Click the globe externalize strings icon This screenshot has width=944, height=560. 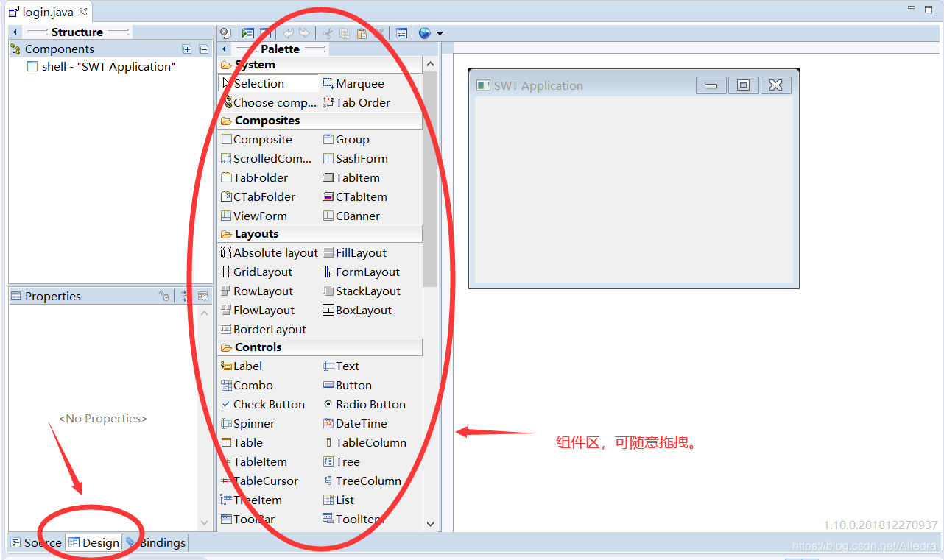tap(424, 32)
